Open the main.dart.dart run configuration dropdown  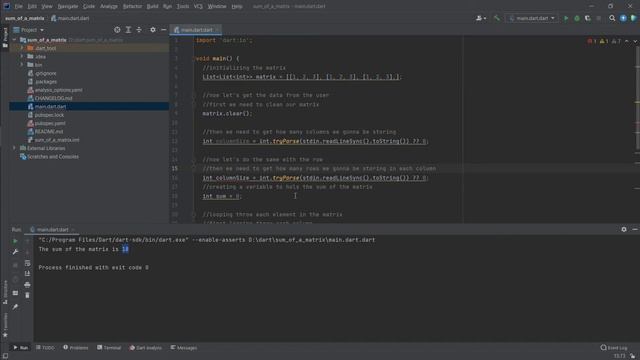pyautogui.click(x=532, y=18)
